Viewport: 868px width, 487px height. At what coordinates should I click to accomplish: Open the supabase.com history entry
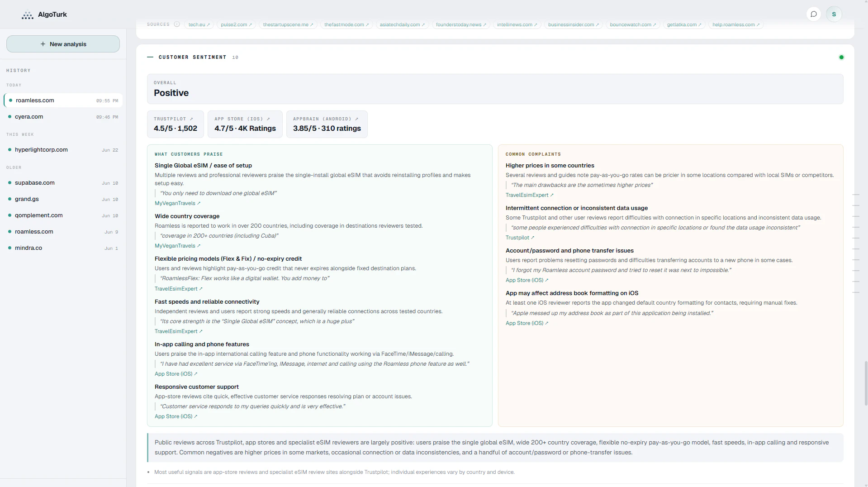tap(63, 183)
